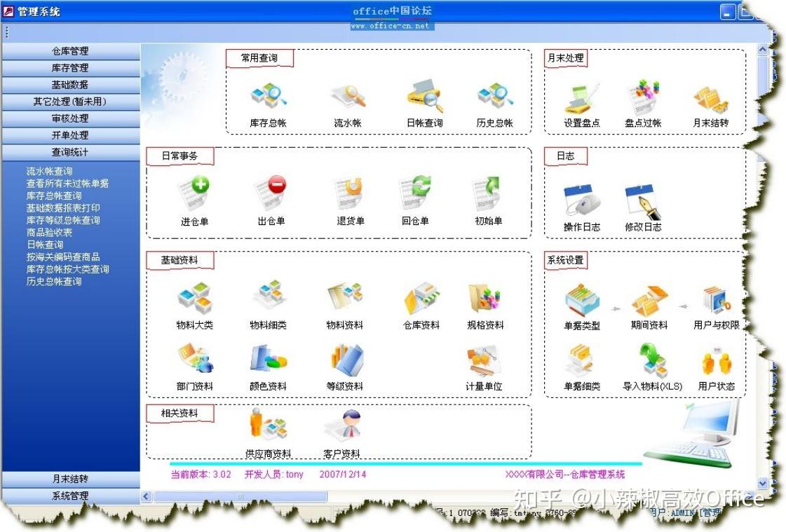Expand the 审核处理 sidebar section
The width and height of the screenshot is (786, 532).
coord(69,118)
